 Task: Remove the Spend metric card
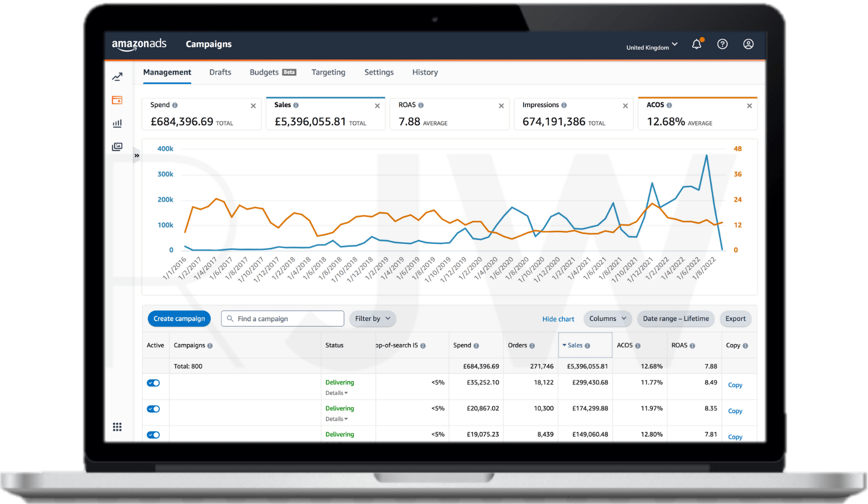click(253, 106)
